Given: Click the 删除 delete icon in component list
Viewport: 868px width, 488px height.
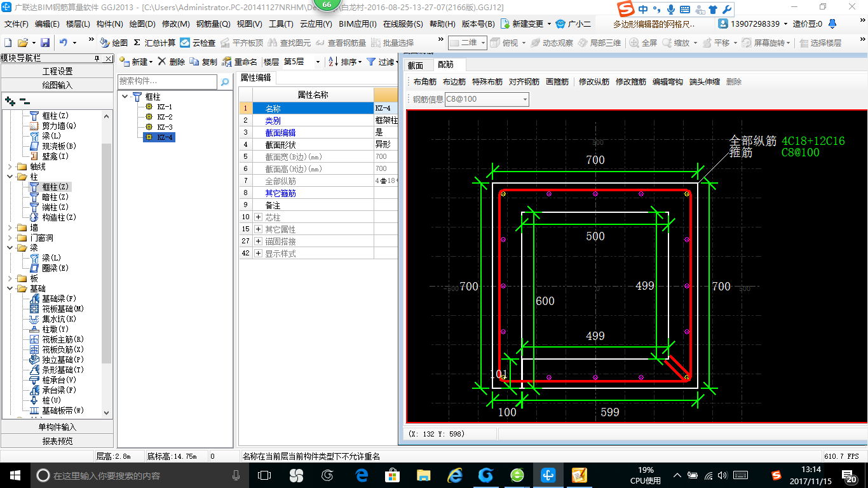Looking at the screenshot, I should pyautogui.click(x=162, y=62).
